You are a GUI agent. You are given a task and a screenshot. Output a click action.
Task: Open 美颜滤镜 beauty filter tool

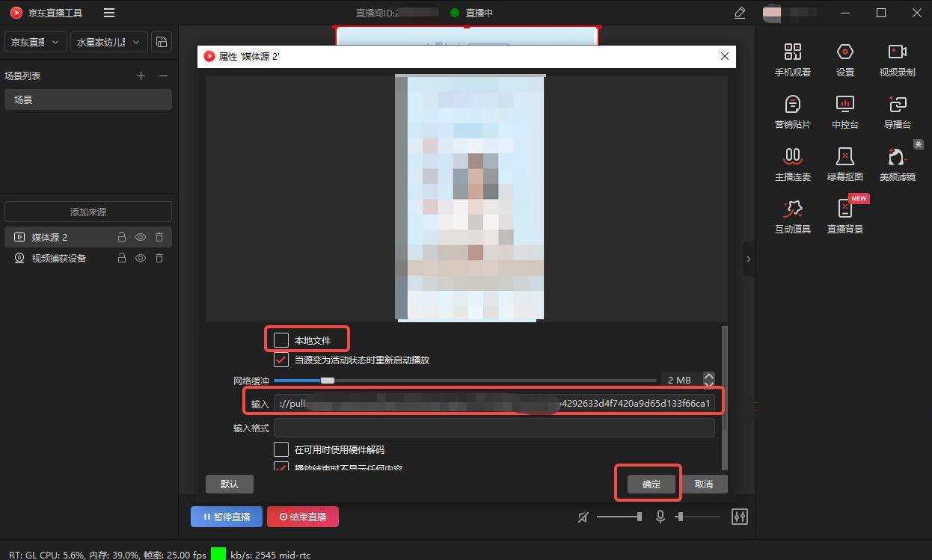coord(898,164)
